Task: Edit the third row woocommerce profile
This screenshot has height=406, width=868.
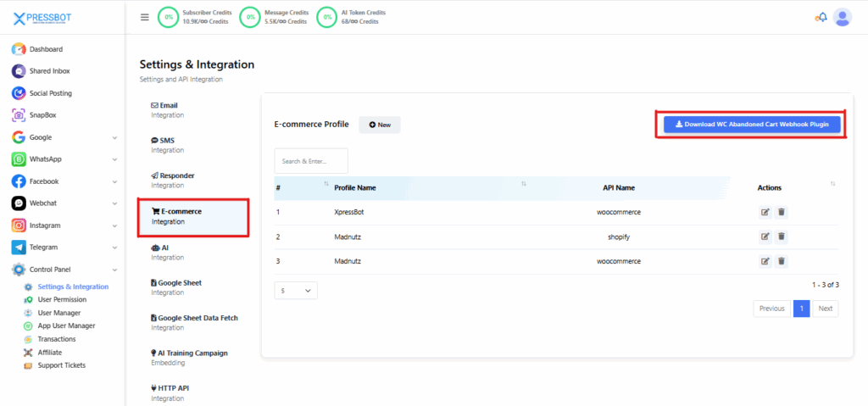Action: pos(765,261)
